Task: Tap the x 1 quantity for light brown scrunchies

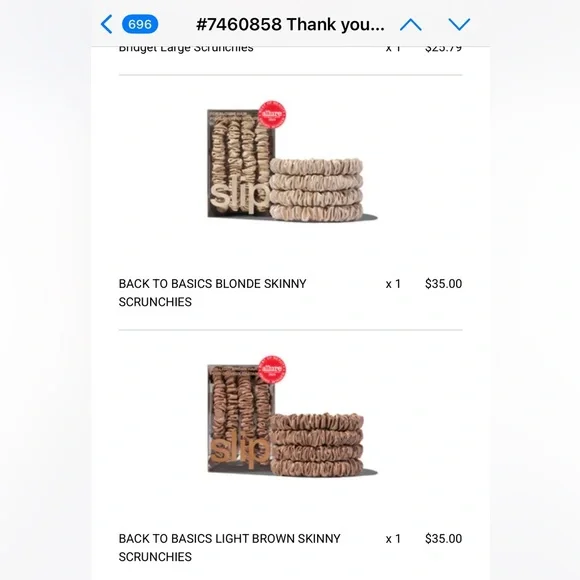Action: click(393, 539)
